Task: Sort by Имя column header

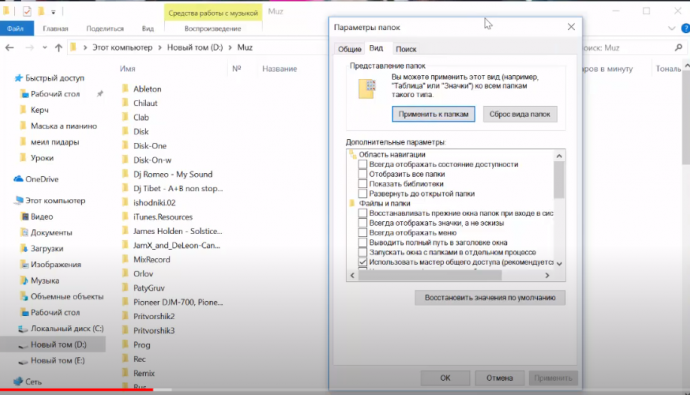Action: click(x=128, y=69)
